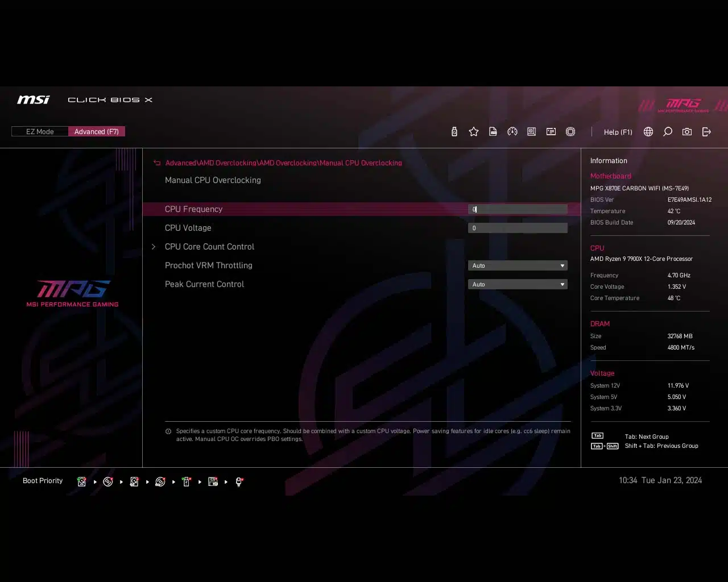Click inside the CPU Frequency input field
This screenshot has width=728, height=582.
(x=518, y=209)
